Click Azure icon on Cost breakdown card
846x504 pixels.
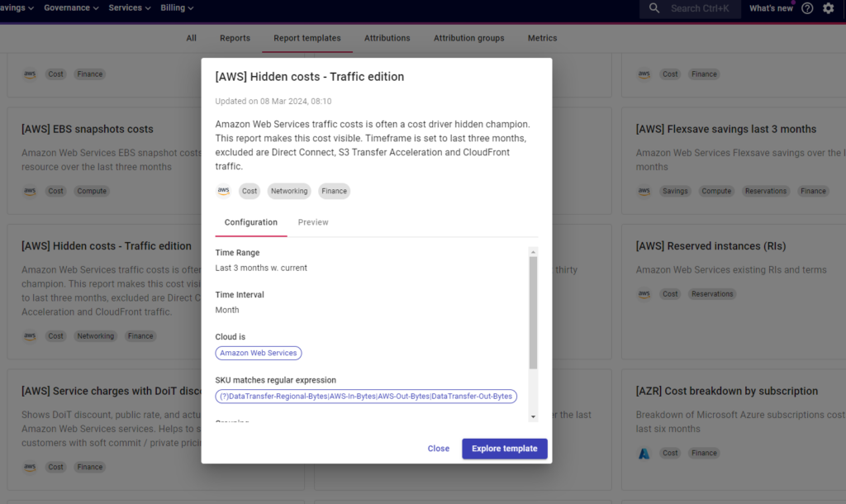(x=644, y=454)
